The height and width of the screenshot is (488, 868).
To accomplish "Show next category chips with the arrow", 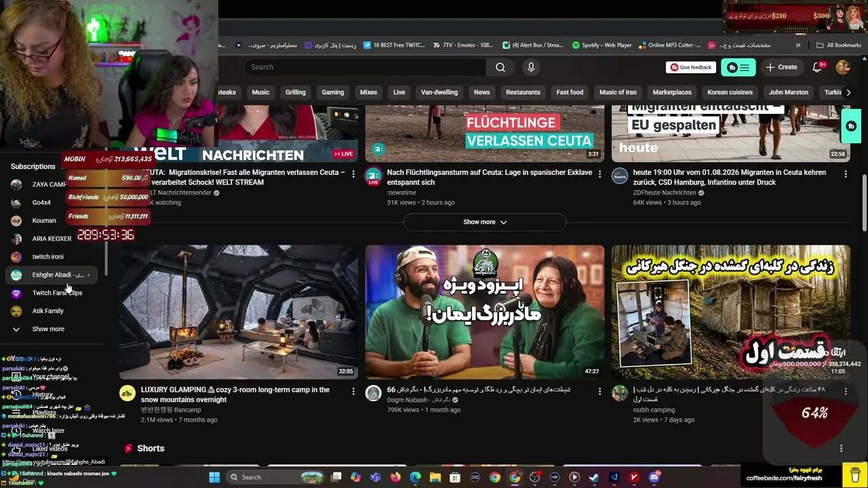I will tap(848, 92).
